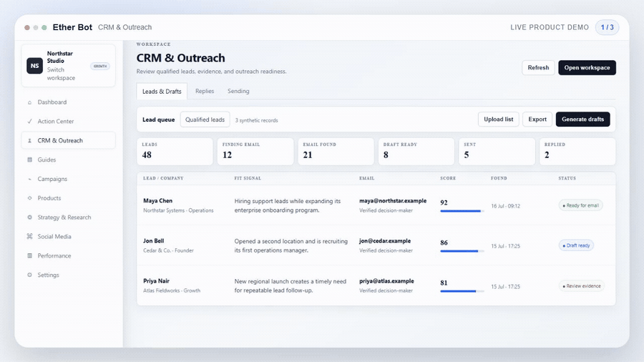Click email maya@northstar.example

(x=393, y=201)
